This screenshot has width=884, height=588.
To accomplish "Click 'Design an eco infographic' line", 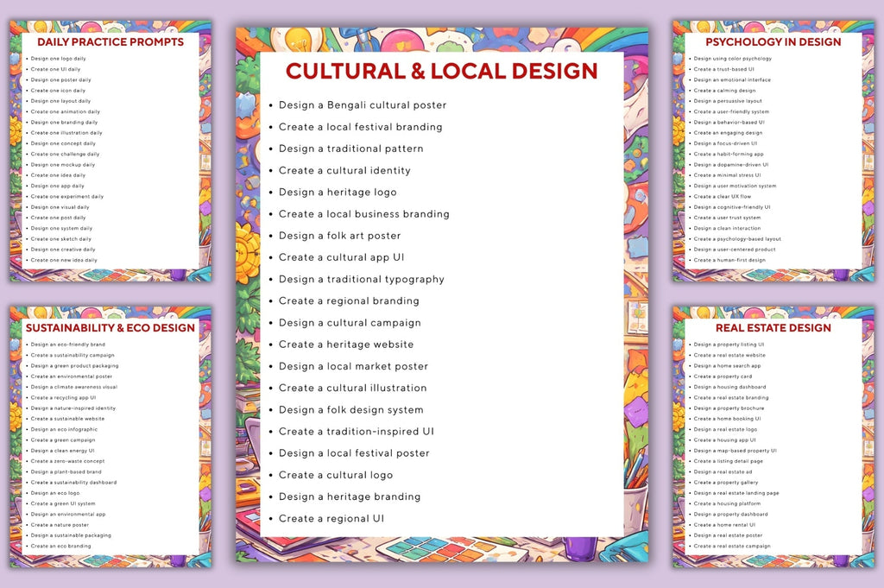I will tap(64, 430).
